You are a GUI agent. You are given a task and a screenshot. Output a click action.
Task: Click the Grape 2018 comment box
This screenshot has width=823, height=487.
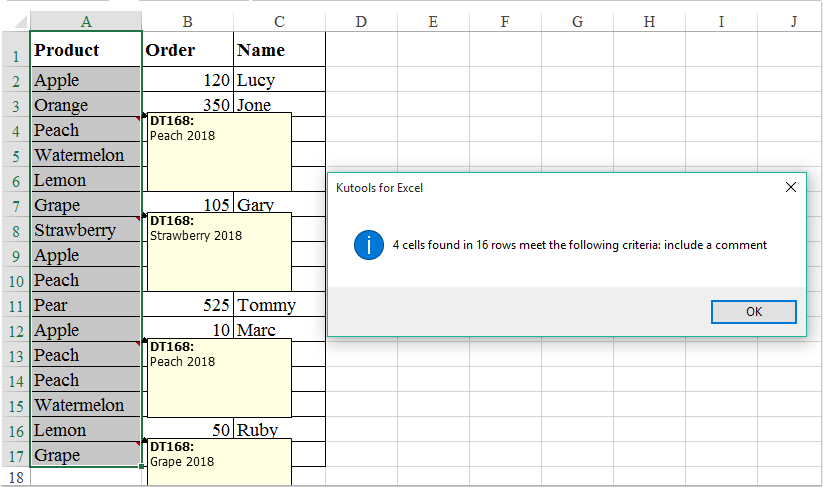219,462
